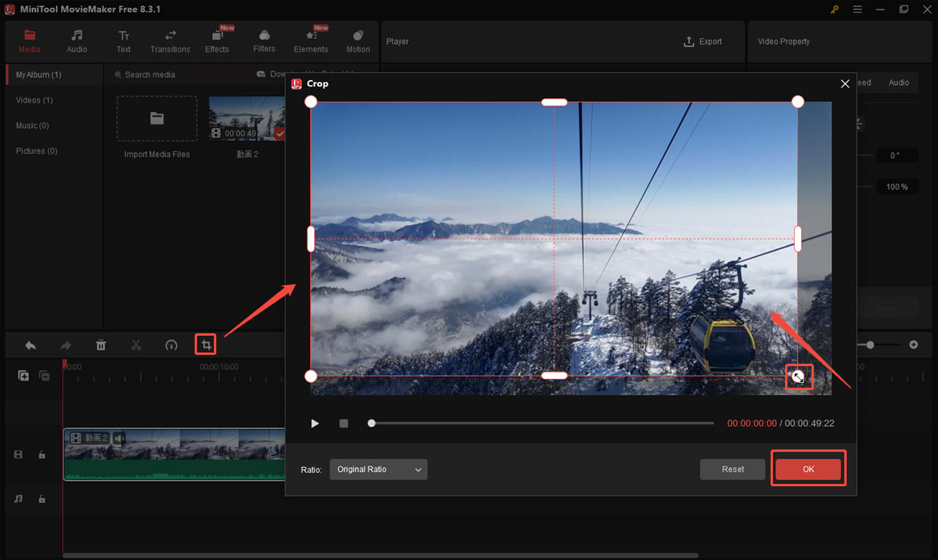Viewport: 938px width, 560px height.
Task: Switch to the Audio tab in top toolbar
Action: click(77, 42)
